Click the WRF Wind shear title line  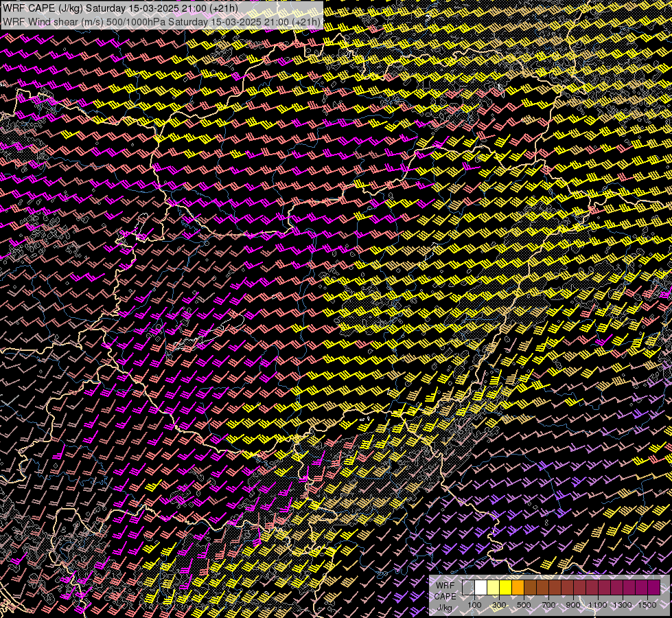(x=161, y=22)
